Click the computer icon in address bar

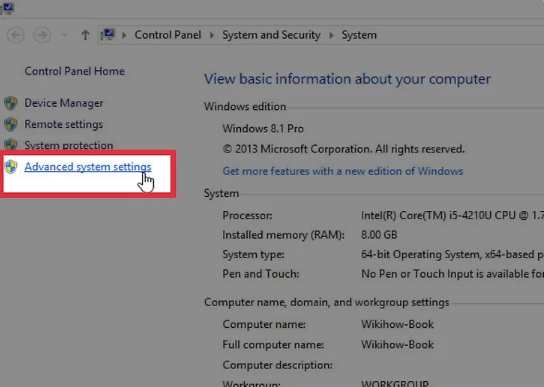108,35
